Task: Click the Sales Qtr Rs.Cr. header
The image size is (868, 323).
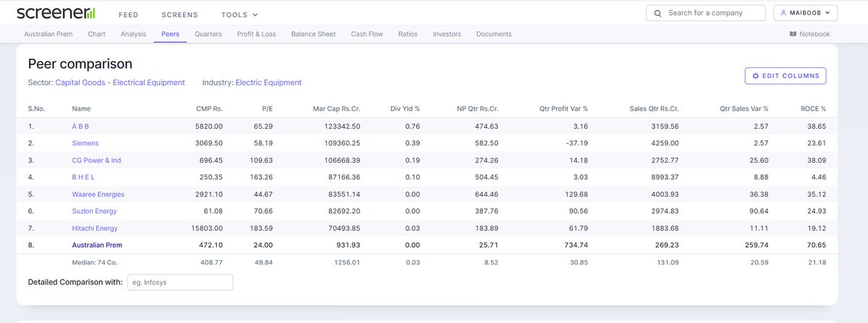Action: pos(654,108)
